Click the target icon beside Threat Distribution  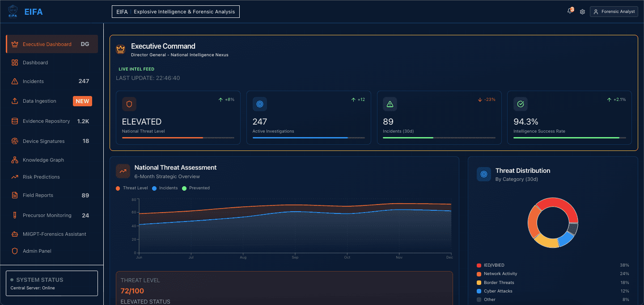point(484,174)
